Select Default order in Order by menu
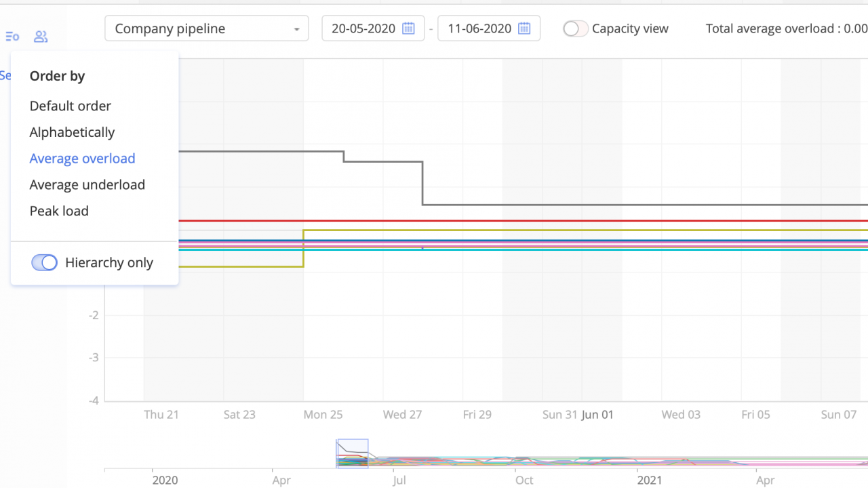Image resolution: width=868 pixels, height=488 pixels. pos(70,106)
